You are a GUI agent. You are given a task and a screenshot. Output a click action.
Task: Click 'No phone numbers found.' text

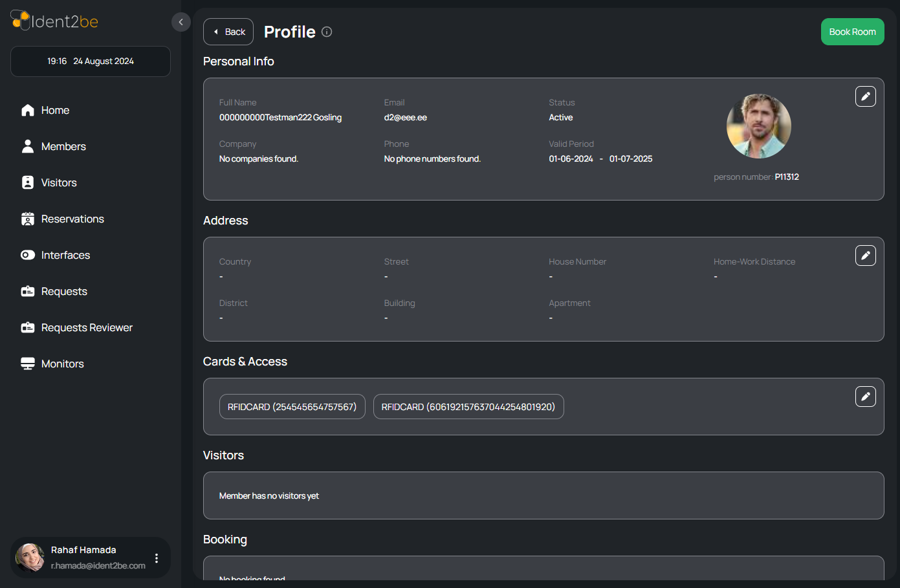pos(432,159)
